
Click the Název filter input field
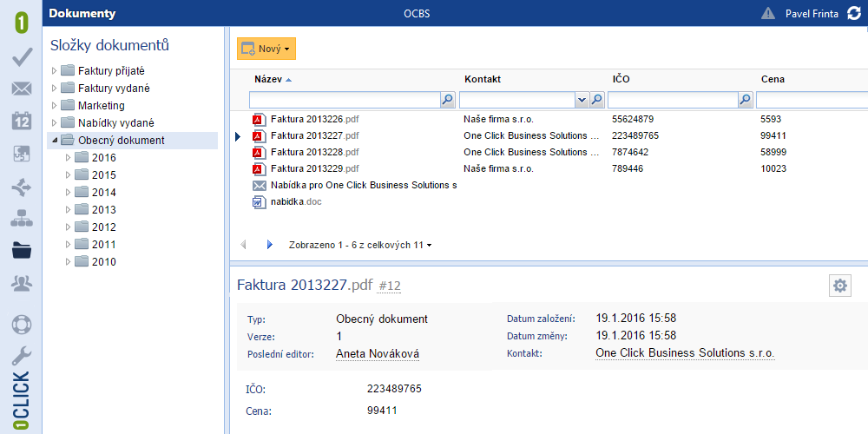345,100
